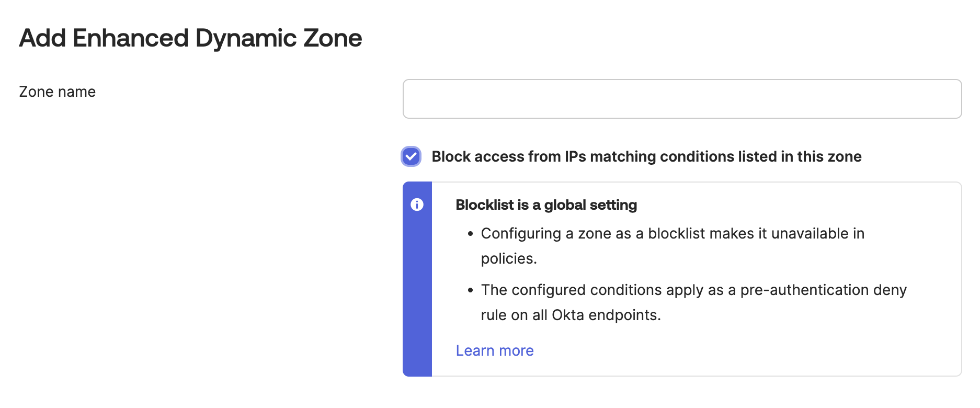Viewport: 980px width, 408px height.
Task: Click the 'Add Enhanced Dynamic Zone' page title
Action: [x=190, y=37]
